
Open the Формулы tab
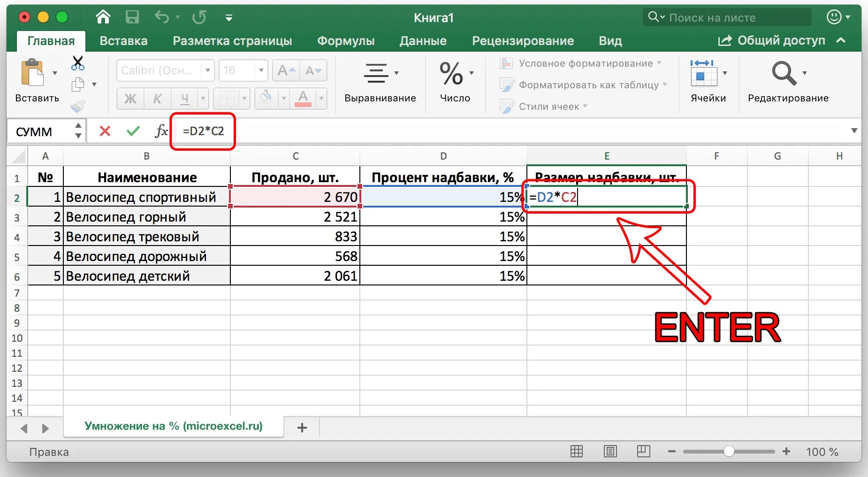pos(346,41)
